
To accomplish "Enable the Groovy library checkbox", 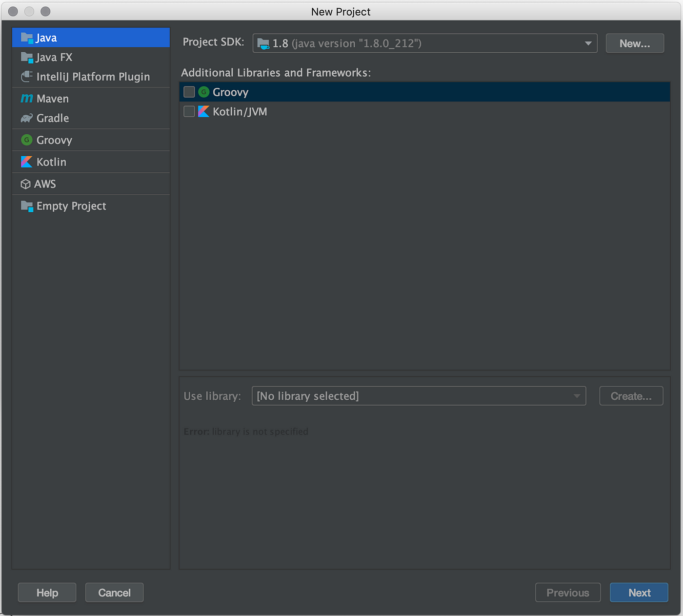I will (x=189, y=92).
